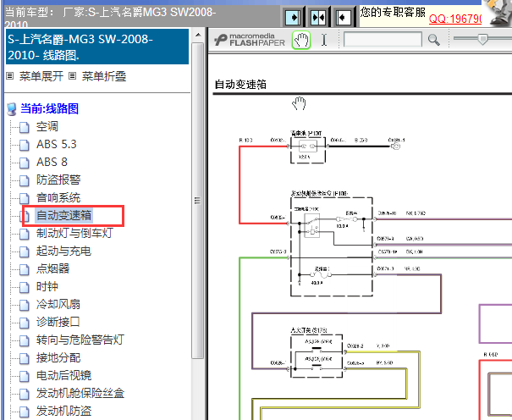Click the split-panels center arrow button
Viewport: 512px width, 420px height.
[x=318, y=17]
